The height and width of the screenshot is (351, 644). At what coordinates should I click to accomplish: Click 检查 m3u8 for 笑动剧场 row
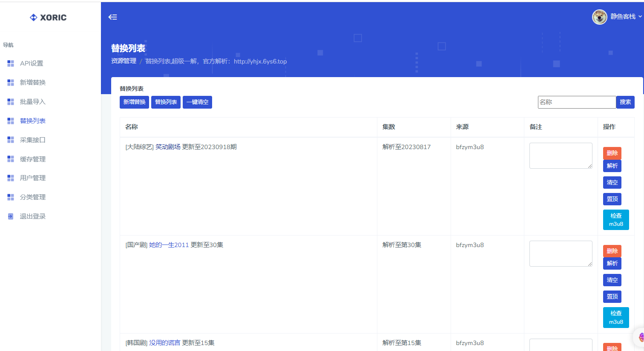[x=616, y=220]
